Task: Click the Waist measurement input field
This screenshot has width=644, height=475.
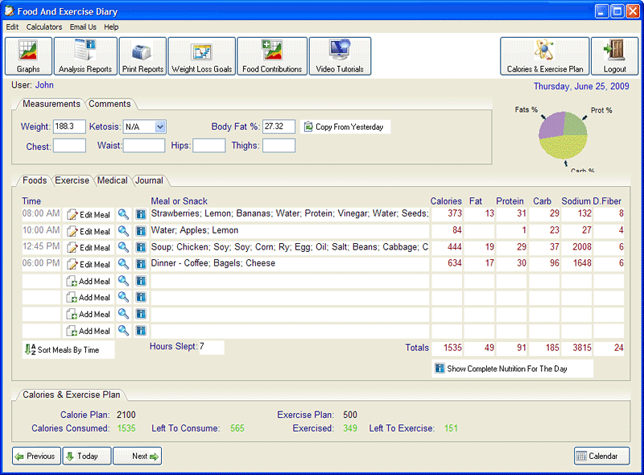Action: (x=144, y=146)
